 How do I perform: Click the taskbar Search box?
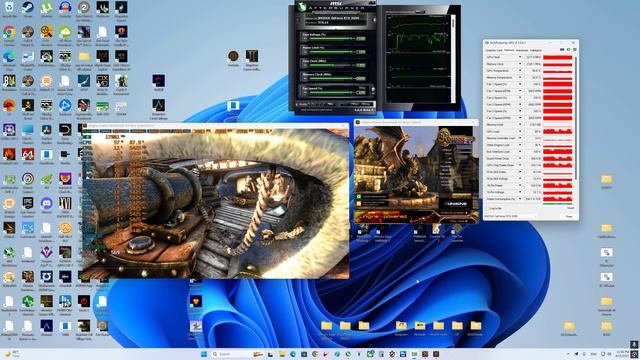[x=237, y=354]
